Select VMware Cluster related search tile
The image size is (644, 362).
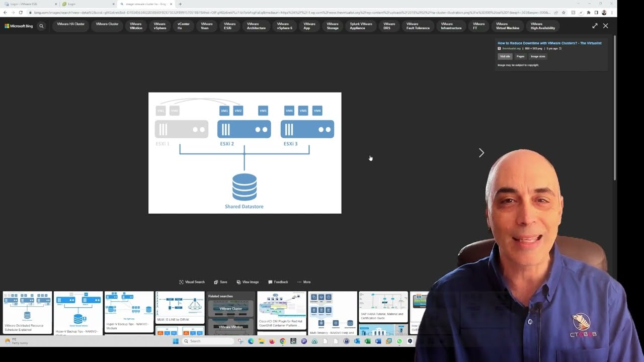point(231,308)
